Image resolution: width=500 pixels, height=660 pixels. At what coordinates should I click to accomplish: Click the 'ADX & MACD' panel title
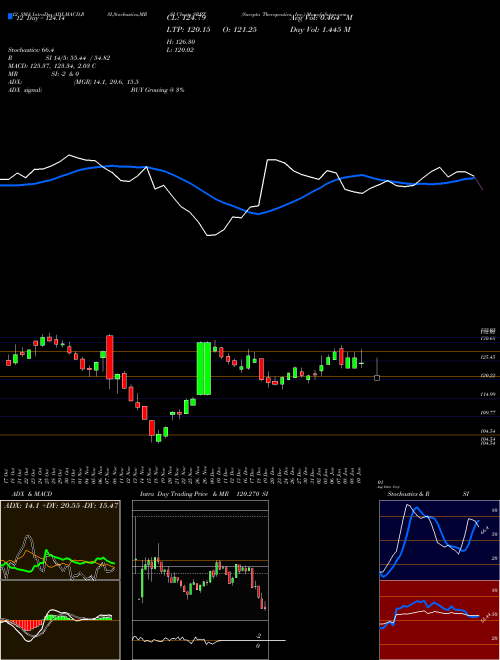pos(32,494)
